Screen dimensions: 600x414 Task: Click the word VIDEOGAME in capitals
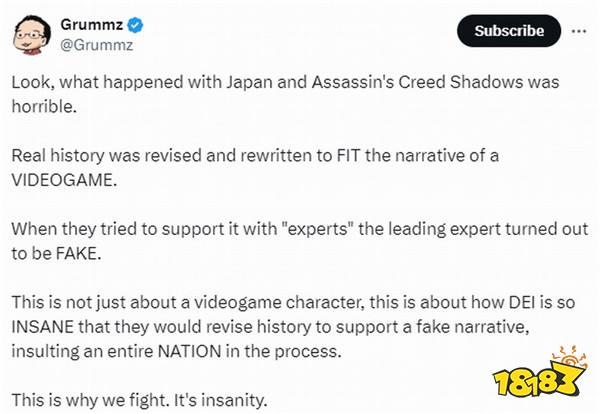pyautogui.click(x=64, y=180)
